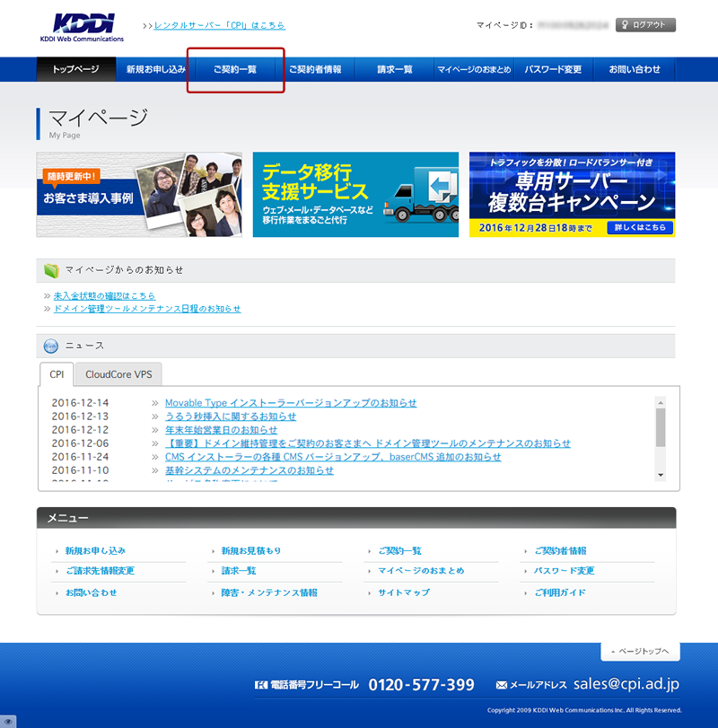Open 障害・メンテナンス情報 in the メニュー panel
The height and width of the screenshot is (728, 718).
(269, 592)
